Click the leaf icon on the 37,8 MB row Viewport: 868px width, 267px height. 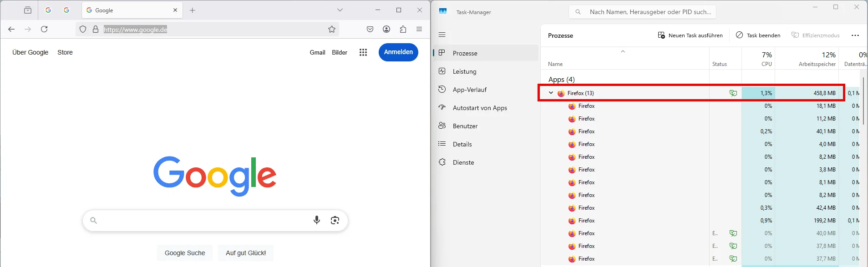tap(733, 246)
